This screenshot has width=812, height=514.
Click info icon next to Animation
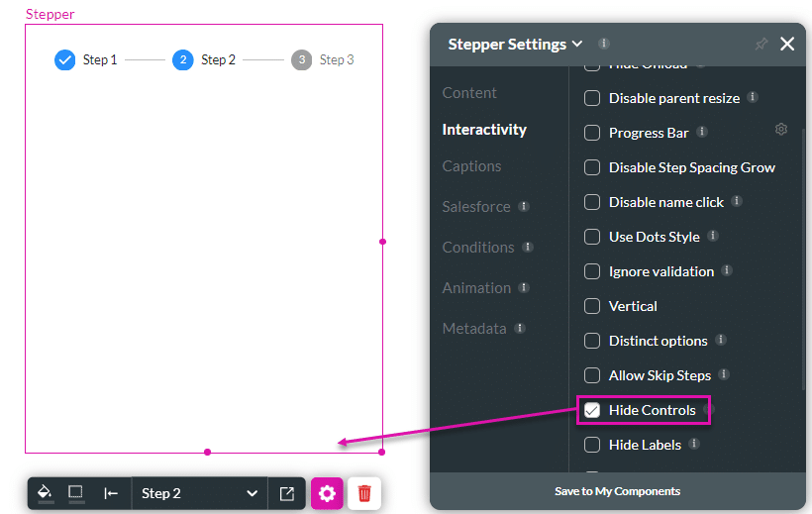(524, 287)
